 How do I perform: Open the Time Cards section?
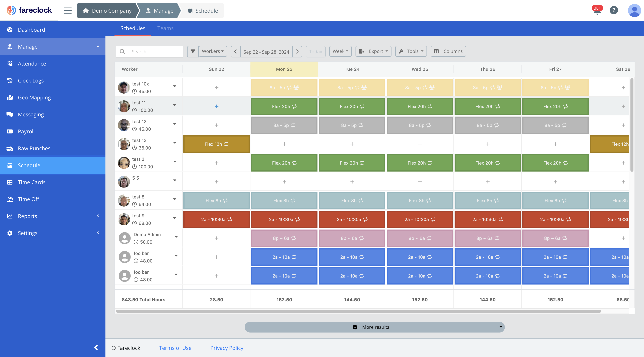click(32, 182)
